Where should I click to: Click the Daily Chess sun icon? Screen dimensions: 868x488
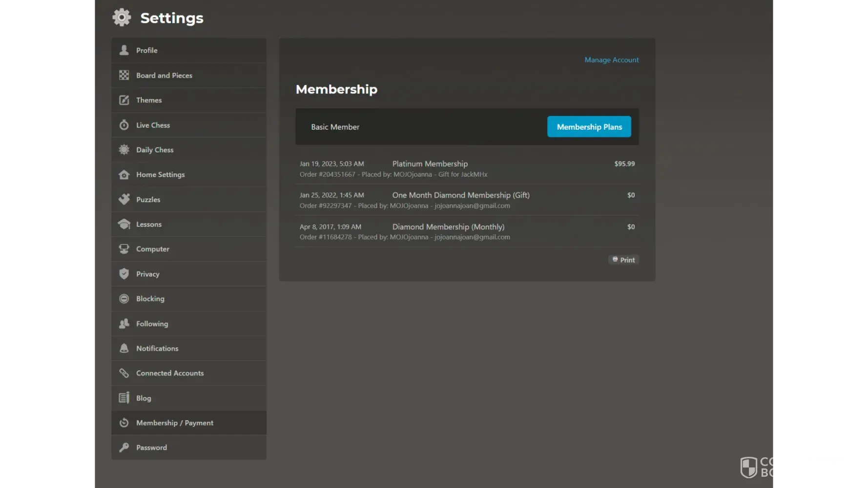[x=124, y=150]
